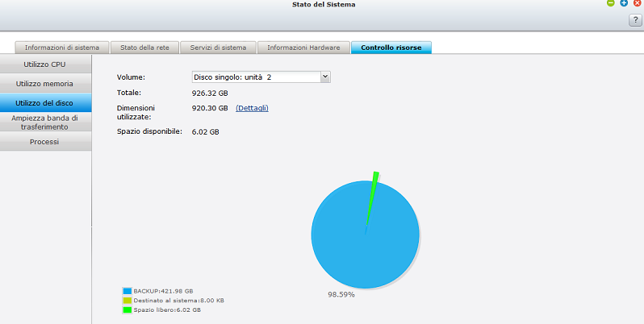Click the Dettagli link

[x=252, y=108]
